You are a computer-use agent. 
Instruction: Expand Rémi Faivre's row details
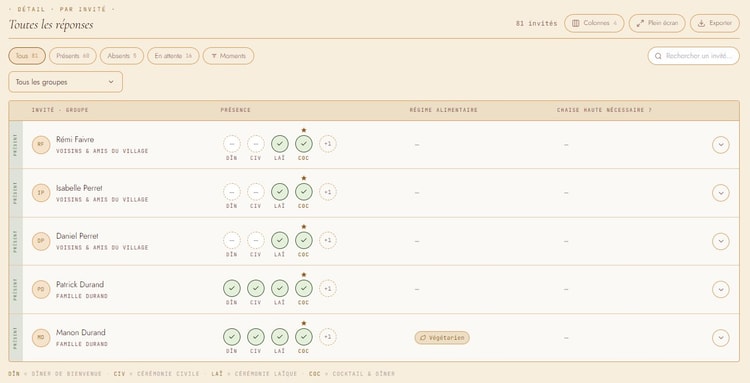720,144
